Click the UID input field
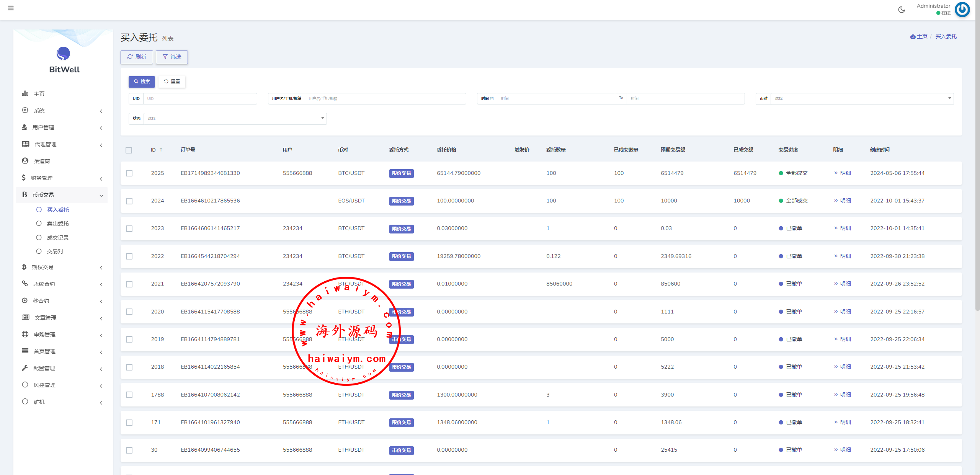Screen dimensions: 980x475 (x=199, y=99)
